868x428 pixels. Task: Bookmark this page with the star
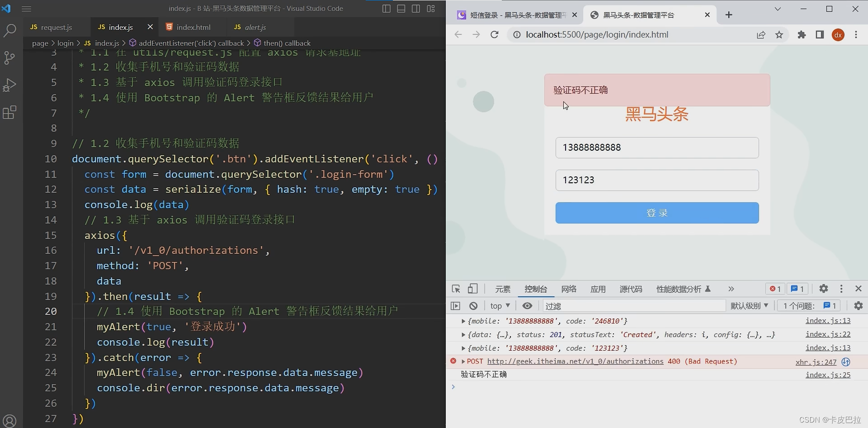click(779, 35)
